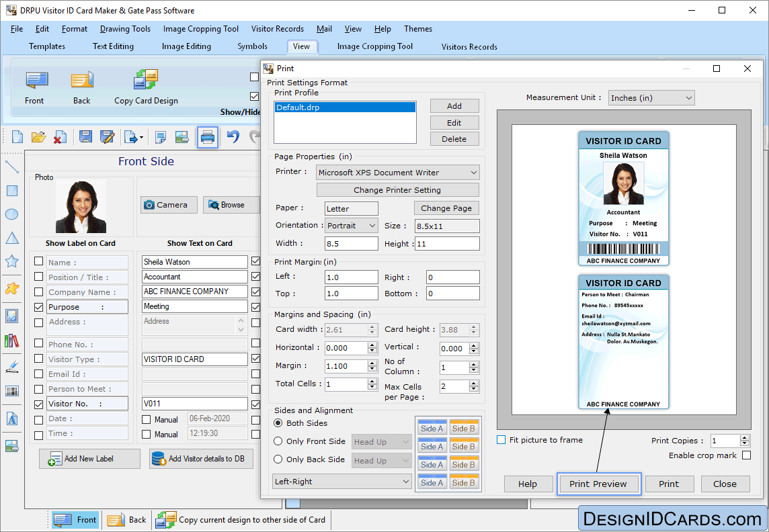Open file using the folder icon
769x532 pixels.
[x=39, y=137]
